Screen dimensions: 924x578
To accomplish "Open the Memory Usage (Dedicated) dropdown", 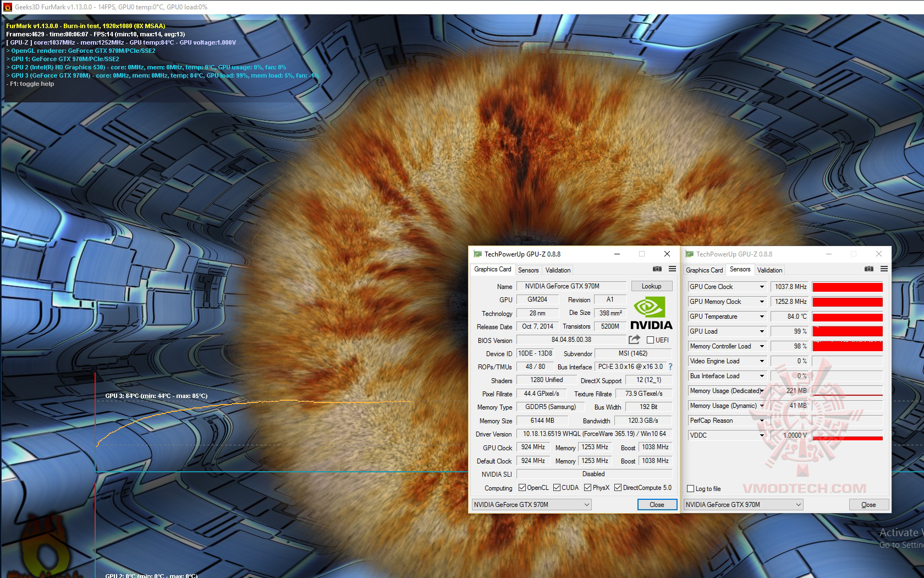I will [762, 391].
